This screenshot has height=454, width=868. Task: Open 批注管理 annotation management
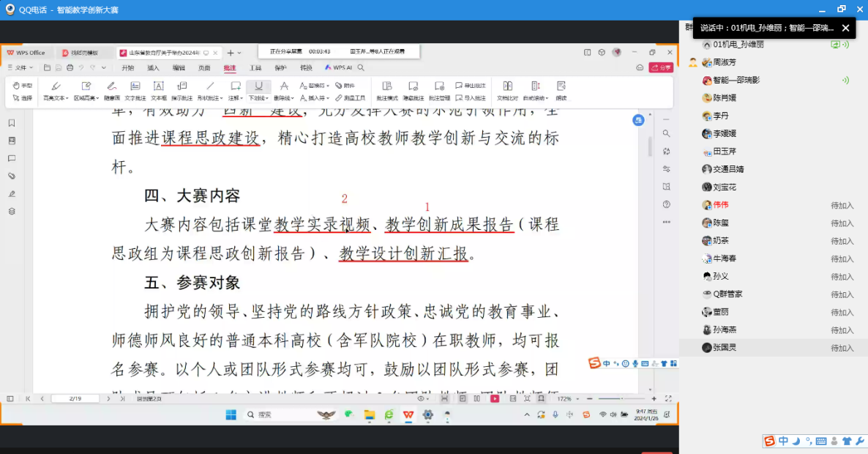point(439,90)
